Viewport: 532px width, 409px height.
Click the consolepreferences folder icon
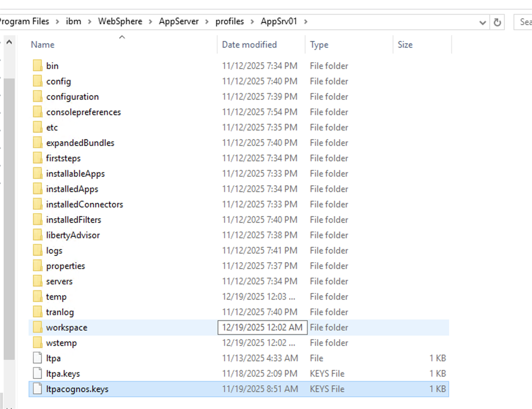click(x=38, y=112)
